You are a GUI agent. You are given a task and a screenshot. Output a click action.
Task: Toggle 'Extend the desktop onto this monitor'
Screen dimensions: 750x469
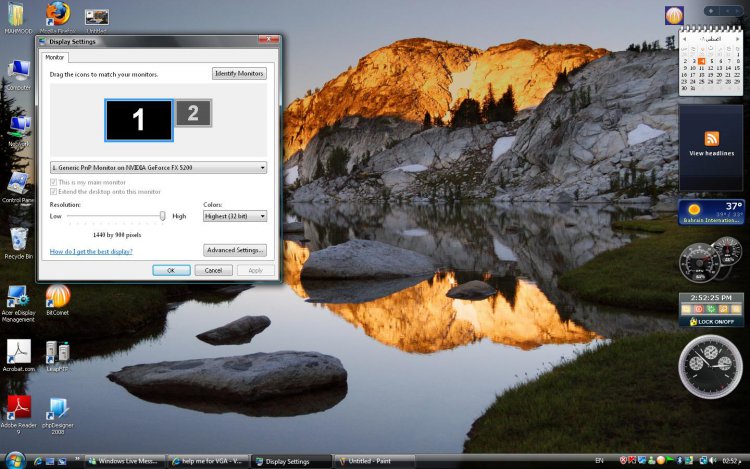pyautogui.click(x=53, y=192)
